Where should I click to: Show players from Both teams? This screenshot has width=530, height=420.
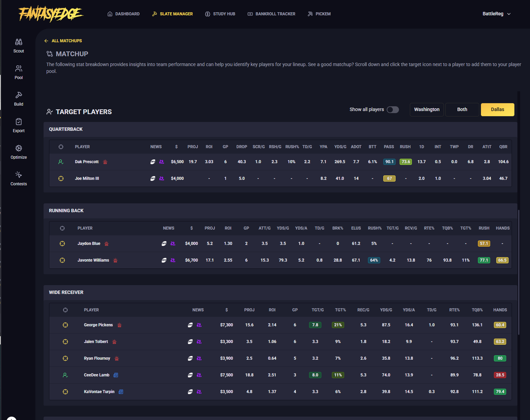tap(462, 110)
